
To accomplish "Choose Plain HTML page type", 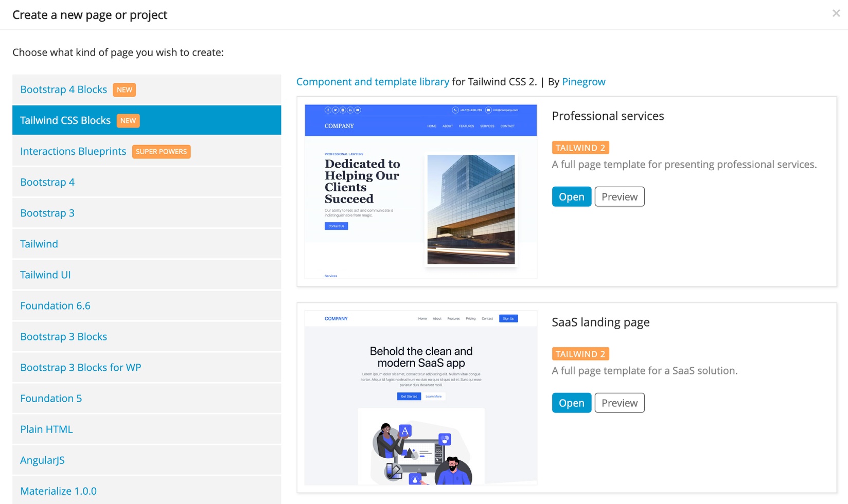I will click(x=147, y=429).
